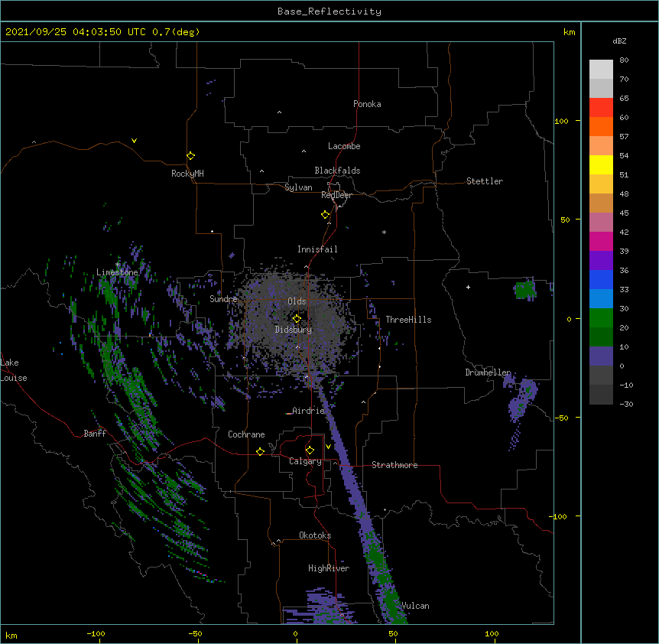Click the white asterisk marker east of Innisfail
Image resolution: width=659 pixels, height=644 pixels.
pyautogui.click(x=384, y=232)
